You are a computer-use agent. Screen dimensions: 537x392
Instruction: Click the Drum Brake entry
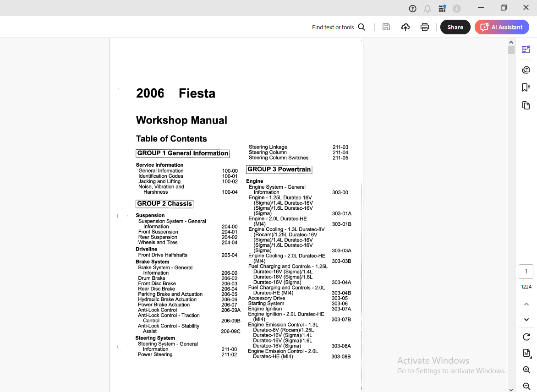pyautogui.click(x=151, y=278)
